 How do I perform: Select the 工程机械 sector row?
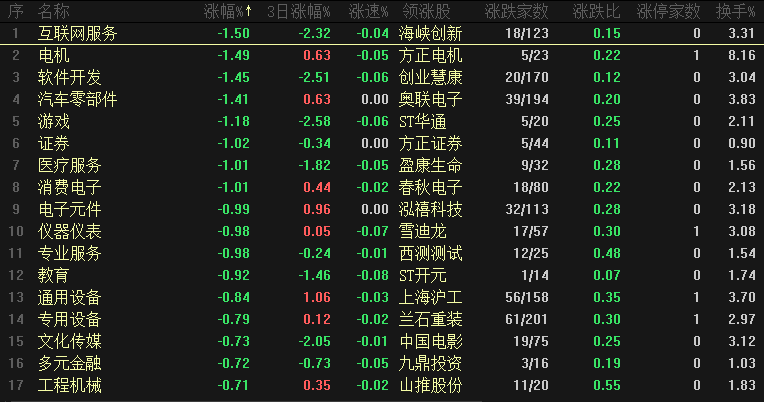(69, 385)
